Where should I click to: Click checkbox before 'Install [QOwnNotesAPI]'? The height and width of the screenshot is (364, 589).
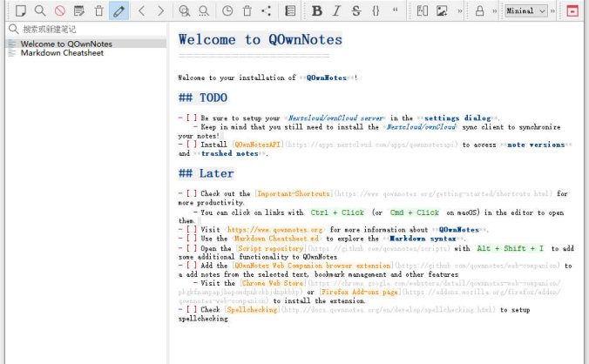click(x=192, y=145)
